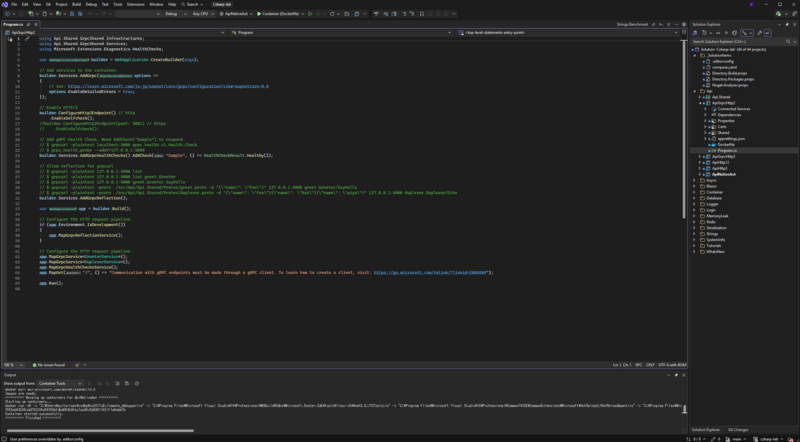Screen dimensions: 800x442
Task: Select appsettings.json in Solution Explorer
Action: 731,139
